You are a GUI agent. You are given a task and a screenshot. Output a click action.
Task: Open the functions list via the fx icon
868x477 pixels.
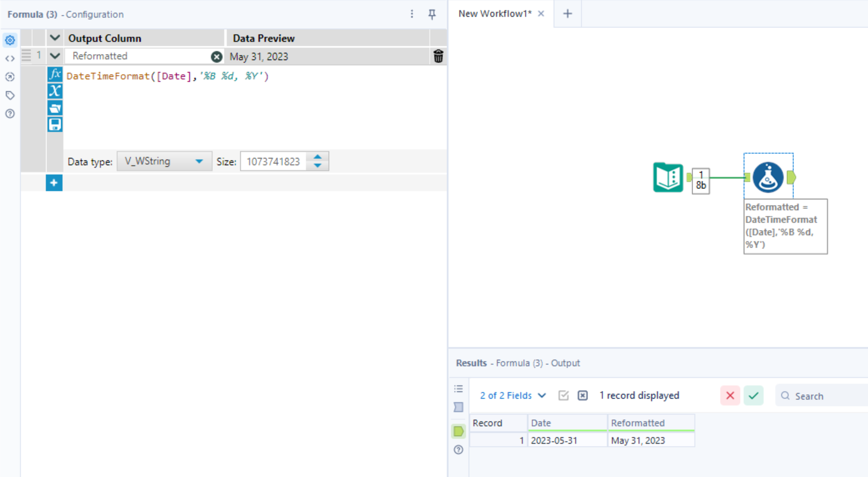[x=55, y=74]
